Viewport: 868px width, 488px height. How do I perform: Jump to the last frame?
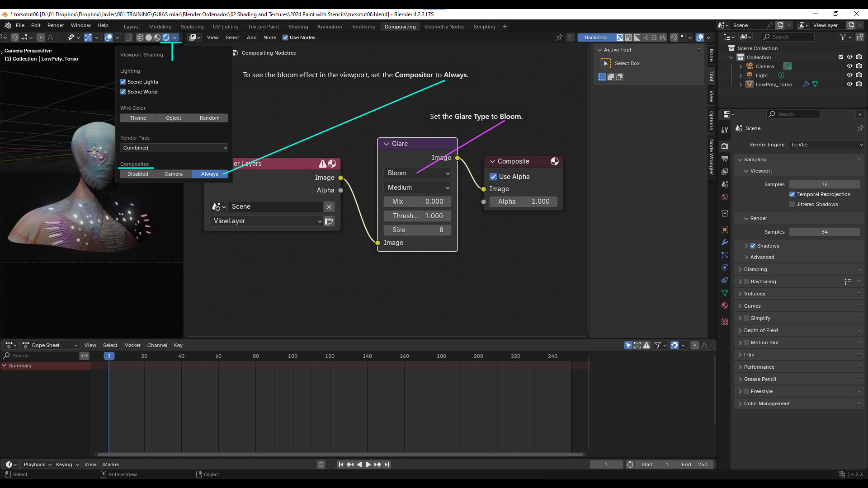click(387, 465)
